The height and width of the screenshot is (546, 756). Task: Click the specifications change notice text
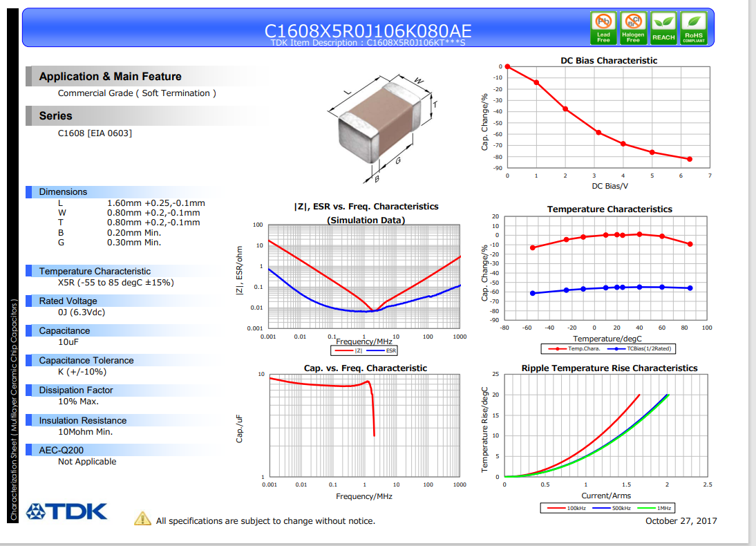(x=265, y=521)
